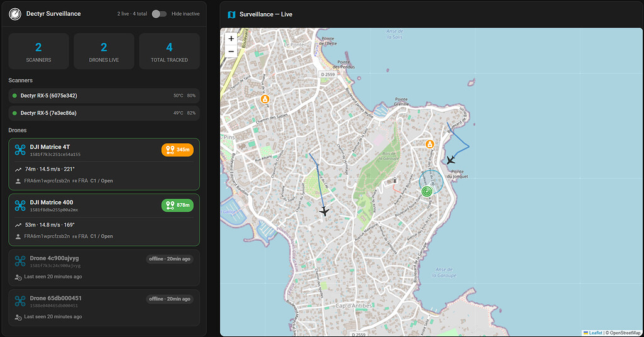Screen dimensions: 644x337
Task: Open the OpenStreetMap attribution link
Action: [x=625, y=333]
